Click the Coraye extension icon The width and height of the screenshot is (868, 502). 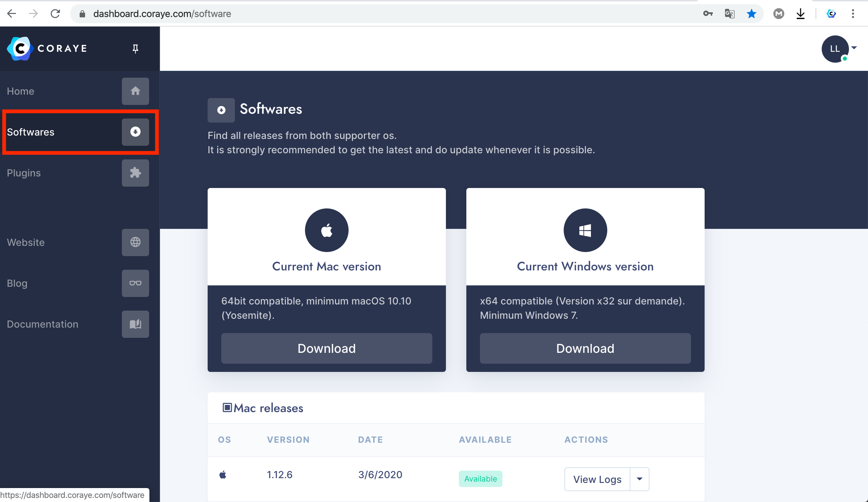[831, 14]
